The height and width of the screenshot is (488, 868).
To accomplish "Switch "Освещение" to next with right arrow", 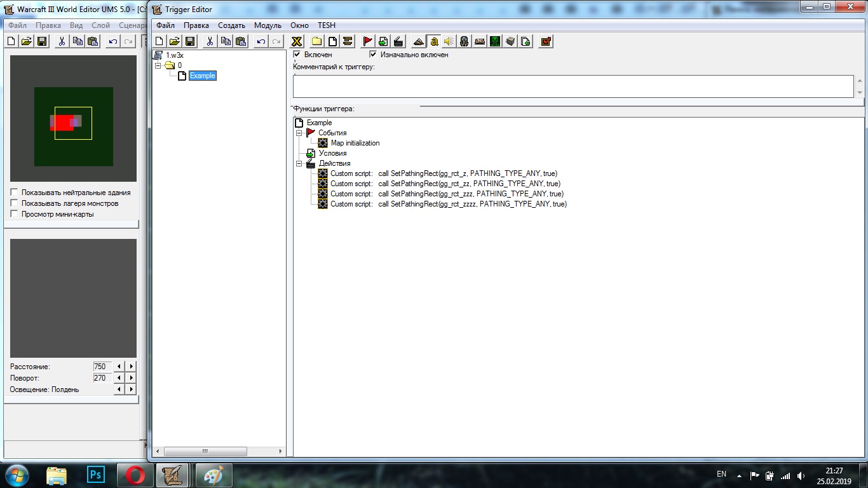I will click(131, 390).
